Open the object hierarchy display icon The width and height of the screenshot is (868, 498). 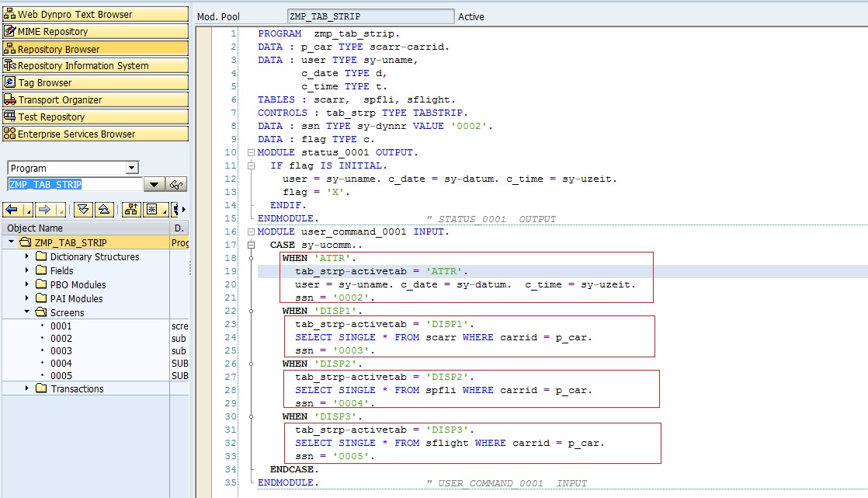click(x=131, y=209)
